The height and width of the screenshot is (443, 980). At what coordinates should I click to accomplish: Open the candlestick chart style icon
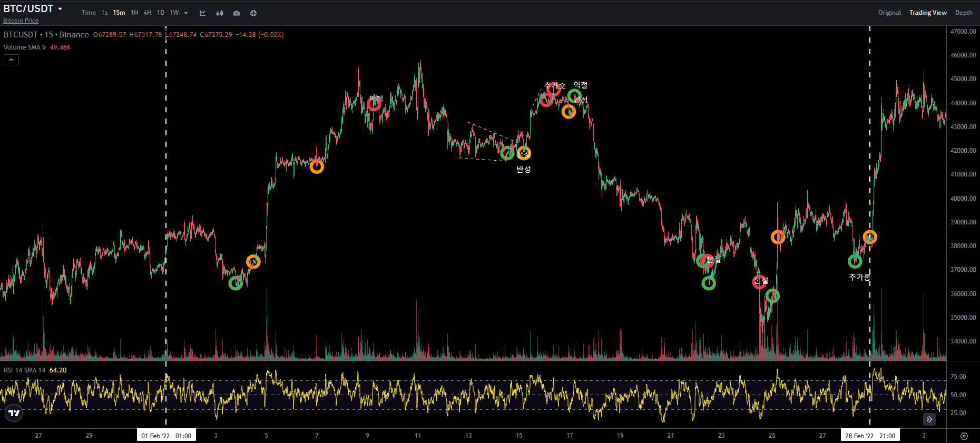coord(220,13)
